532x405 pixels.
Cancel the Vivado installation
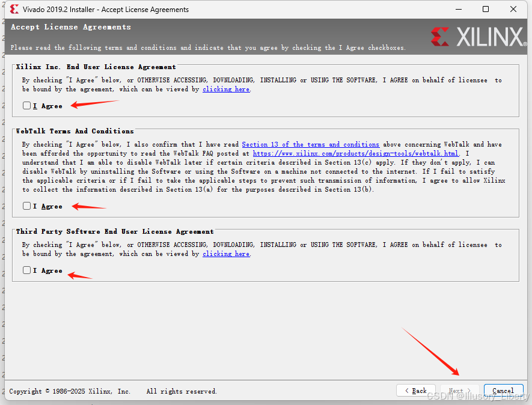[503, 391]
